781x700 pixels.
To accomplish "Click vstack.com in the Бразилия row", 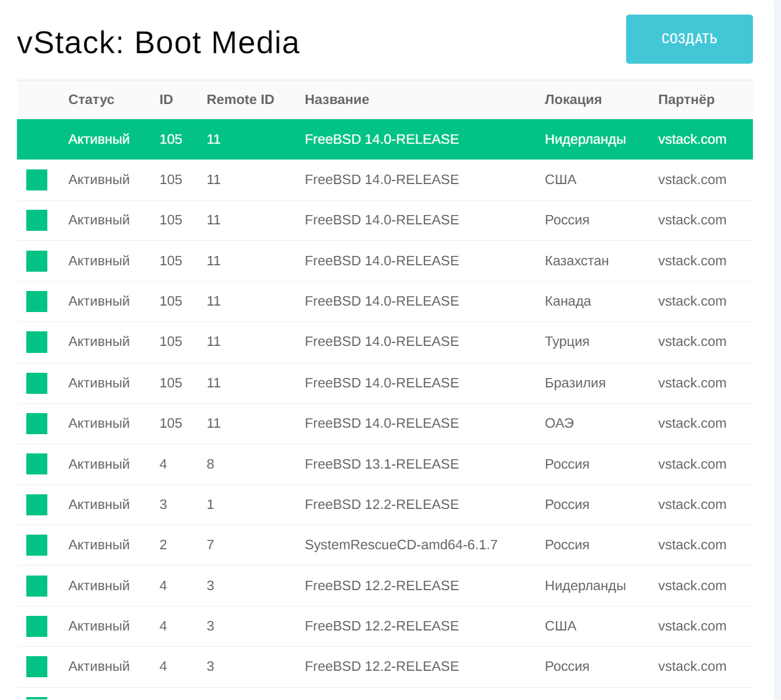I will (x=692, y=383).
